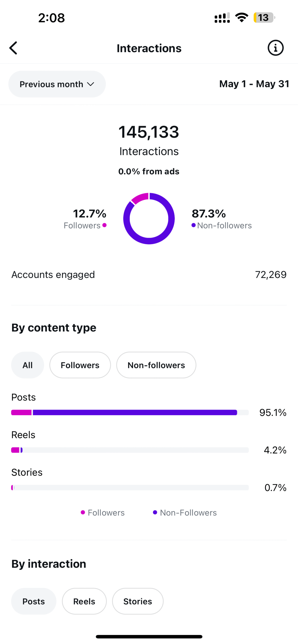Tap the purple Non-followers legend dot beside donut
Viewport: 298px width, 644px height.
(x=193, y=225)
